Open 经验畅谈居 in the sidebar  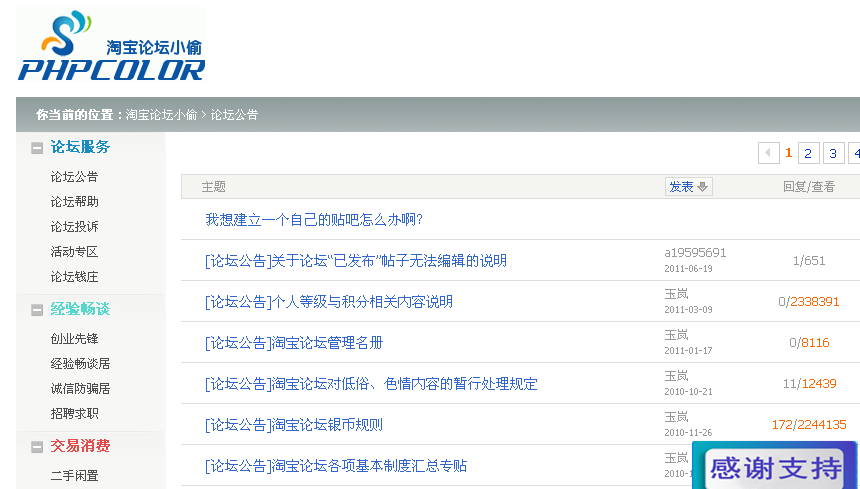coord(80,363)
